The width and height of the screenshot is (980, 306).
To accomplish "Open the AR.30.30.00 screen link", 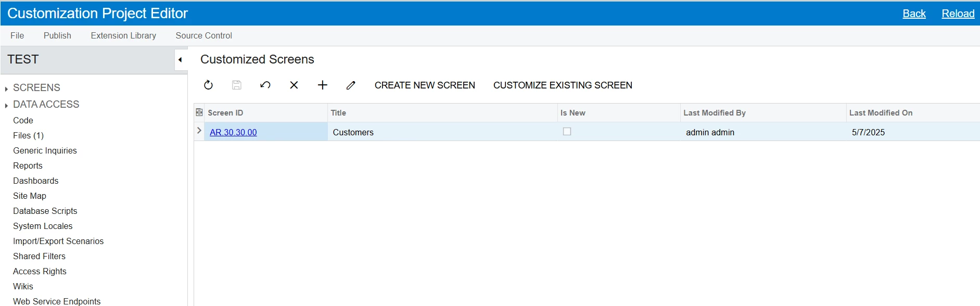I will tap(233, 132).
